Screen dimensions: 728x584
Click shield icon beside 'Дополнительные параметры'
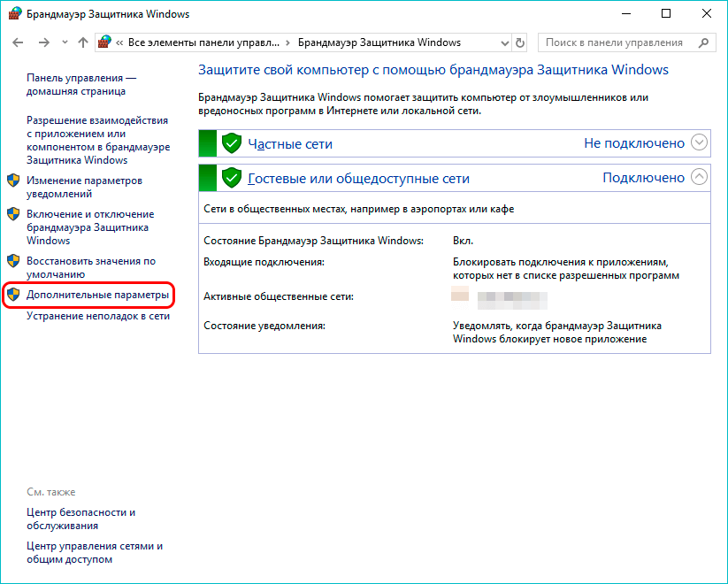coord(13,294)
